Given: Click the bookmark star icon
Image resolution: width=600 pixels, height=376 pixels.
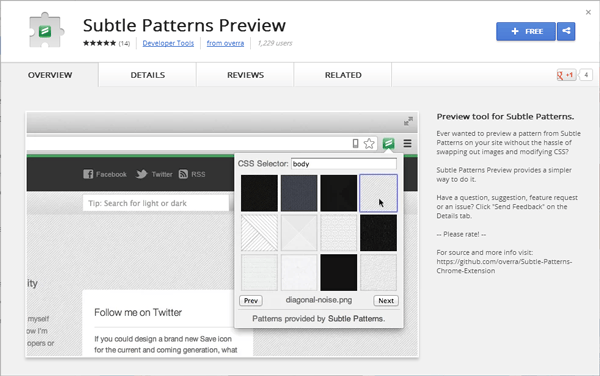Looking at the screenshot, I should tap(369, 143).
